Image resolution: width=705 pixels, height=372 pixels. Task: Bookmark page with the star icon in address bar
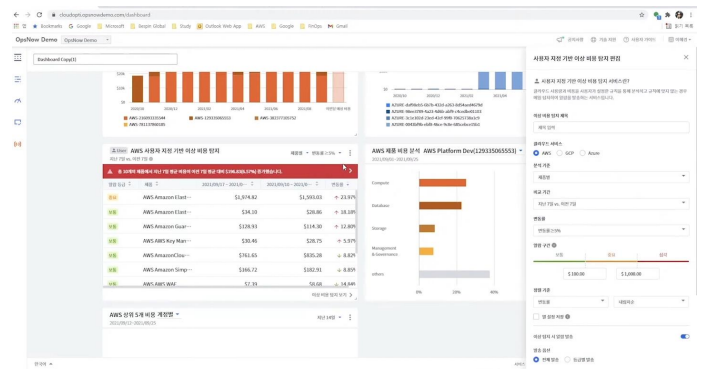point(642,15)
